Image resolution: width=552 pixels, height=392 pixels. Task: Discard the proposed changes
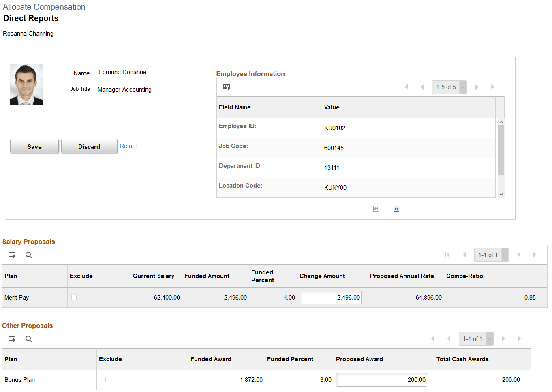pyautogui.click(x=89, y=146)
